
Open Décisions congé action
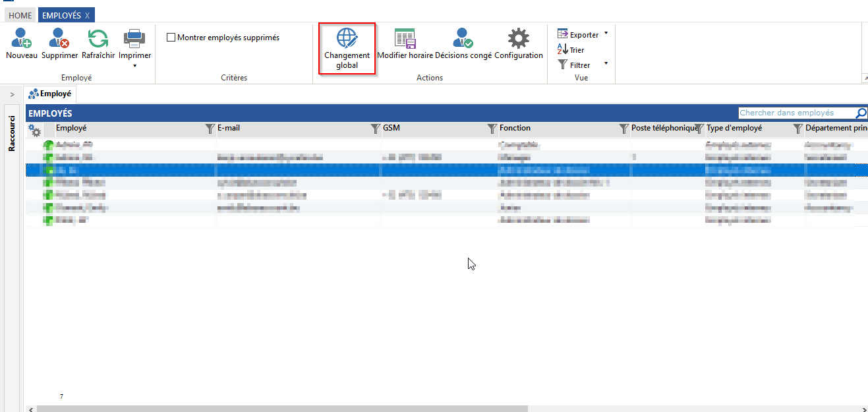click(x=463, y=40)
